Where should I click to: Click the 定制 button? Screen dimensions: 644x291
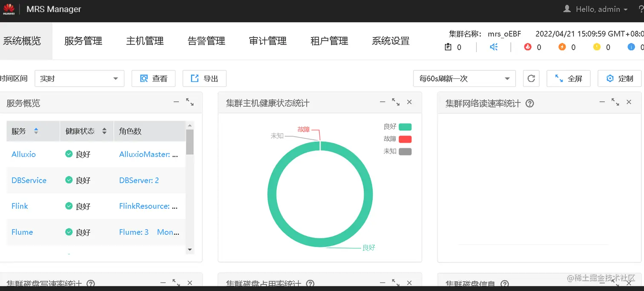tap(619, 78)
